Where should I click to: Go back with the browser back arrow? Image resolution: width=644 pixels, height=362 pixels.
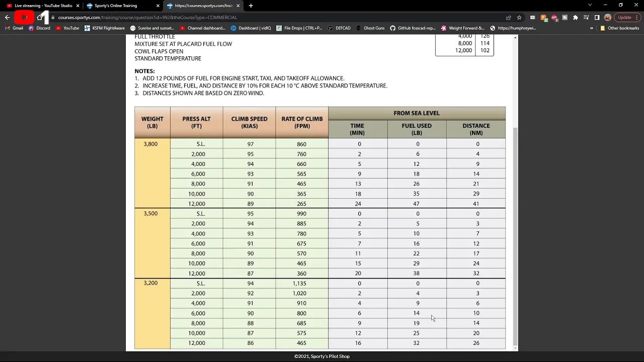(7, 17)
